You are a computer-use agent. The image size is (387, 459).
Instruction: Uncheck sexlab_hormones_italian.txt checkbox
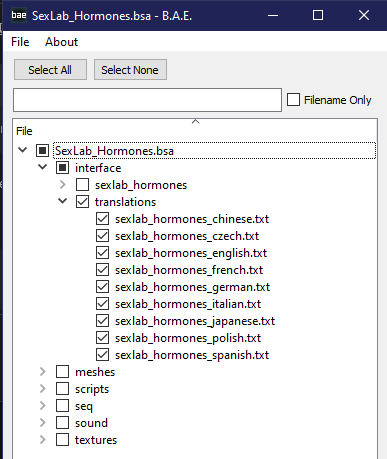click(102, 304)
